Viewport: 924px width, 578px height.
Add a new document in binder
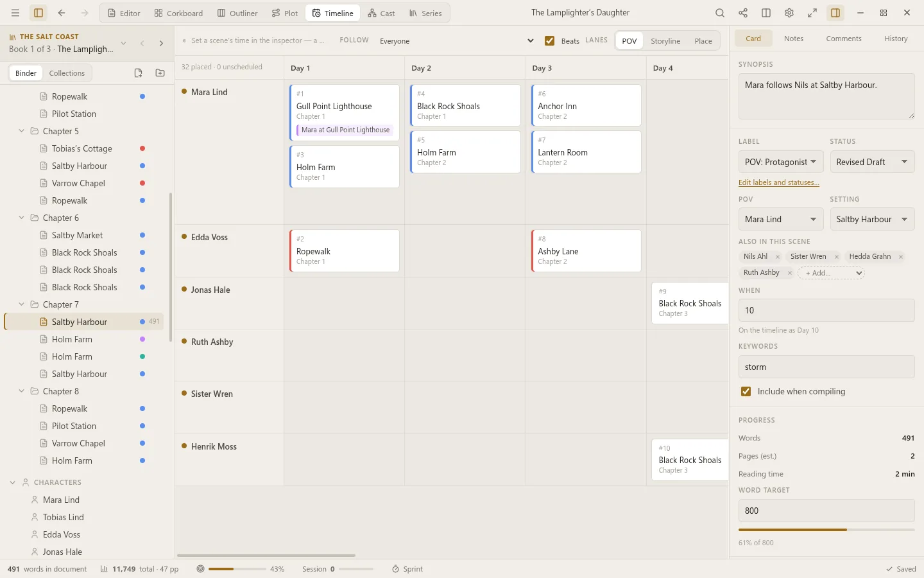pos(138,73)
